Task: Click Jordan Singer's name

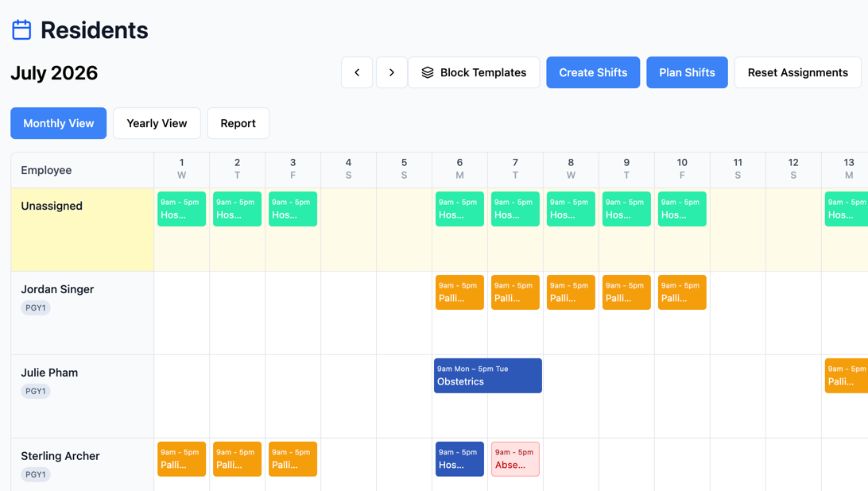Action: [57, 289]
